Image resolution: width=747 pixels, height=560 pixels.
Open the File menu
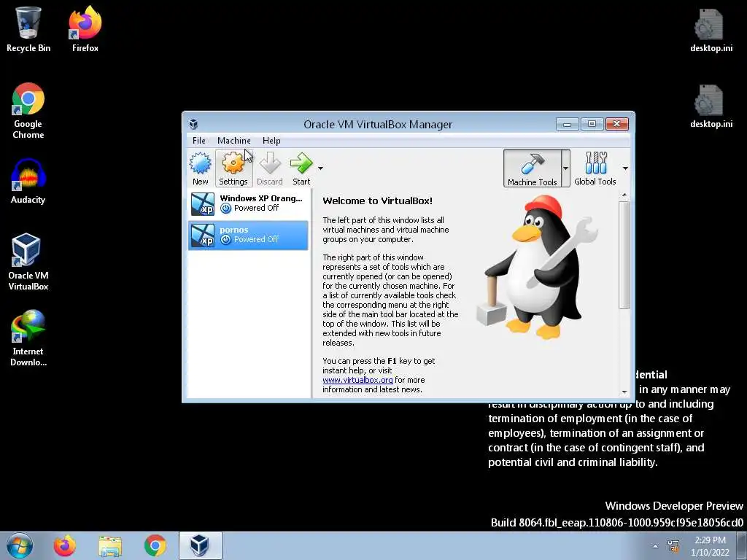point(198,141)
